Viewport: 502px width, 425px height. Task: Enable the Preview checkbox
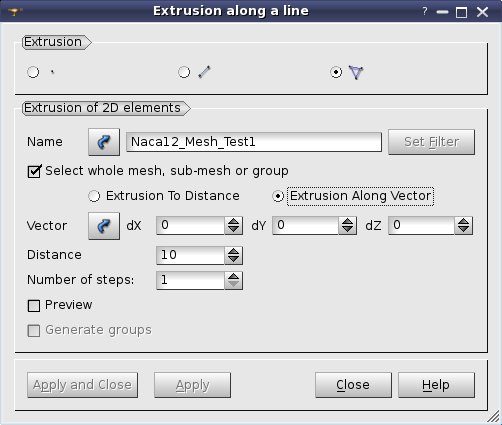coord(34,305)
